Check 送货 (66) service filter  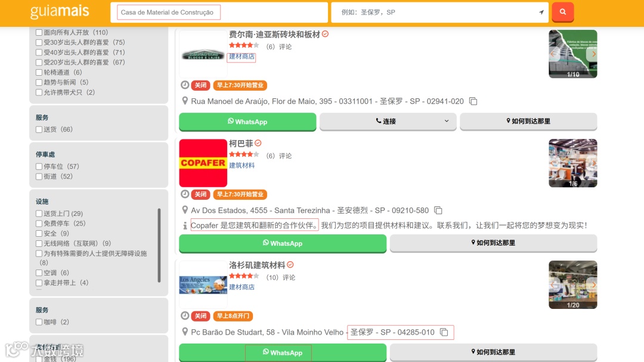pyautogui.click(x=39, y=129)
